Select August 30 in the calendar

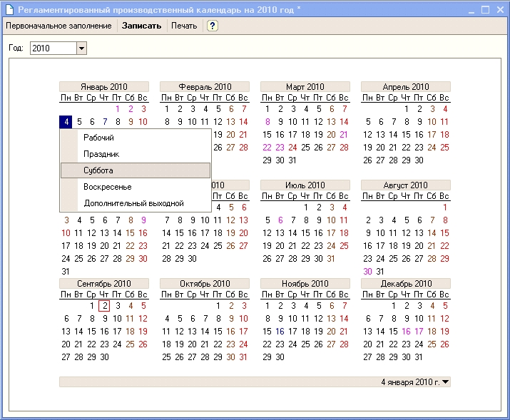tap(368, 272)
